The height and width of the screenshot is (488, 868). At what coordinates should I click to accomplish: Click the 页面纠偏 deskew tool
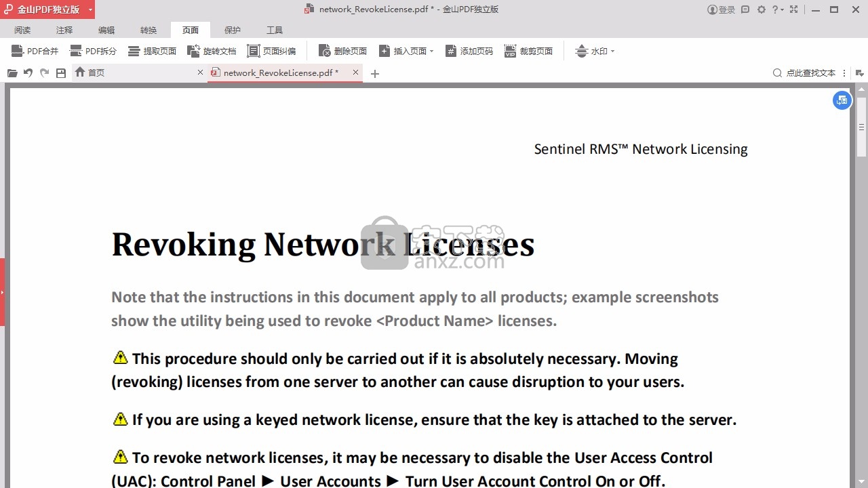point(271,52)
